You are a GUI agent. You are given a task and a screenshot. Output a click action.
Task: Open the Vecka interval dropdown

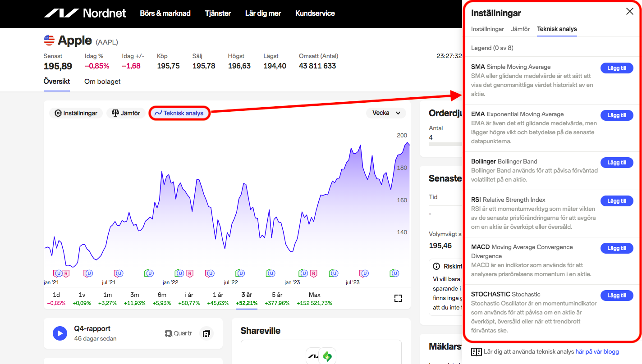coord(386,113)
